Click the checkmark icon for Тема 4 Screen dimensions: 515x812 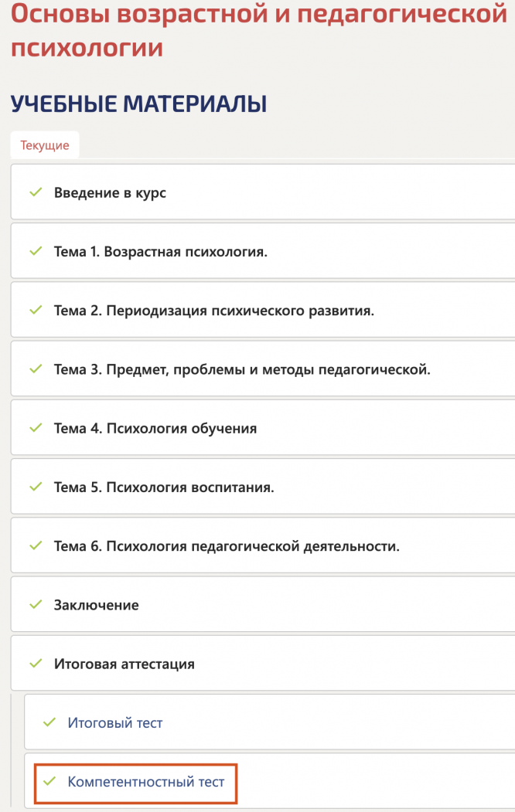34,428
